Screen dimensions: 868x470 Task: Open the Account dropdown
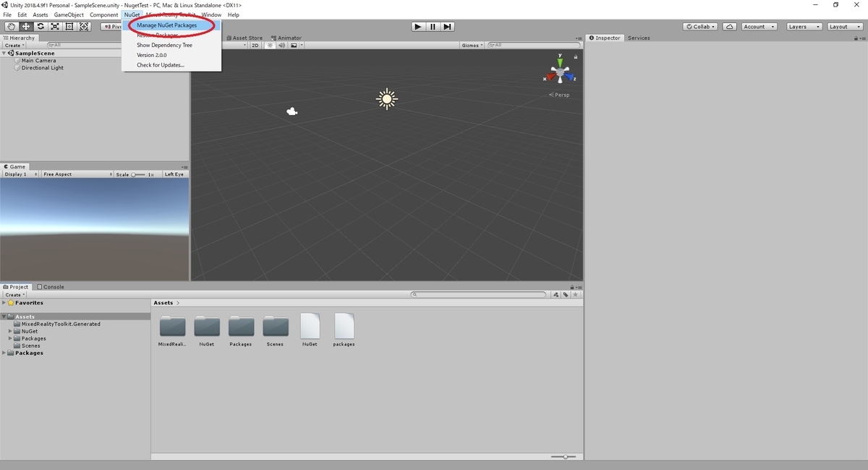pyautogui.click(x=759, y=27)
